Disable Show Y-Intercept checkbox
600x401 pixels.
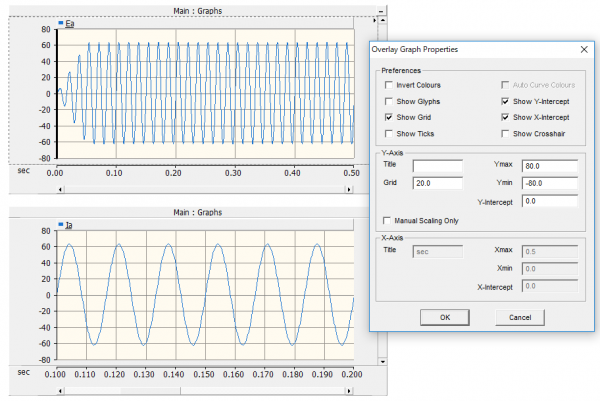click(505, 102)
